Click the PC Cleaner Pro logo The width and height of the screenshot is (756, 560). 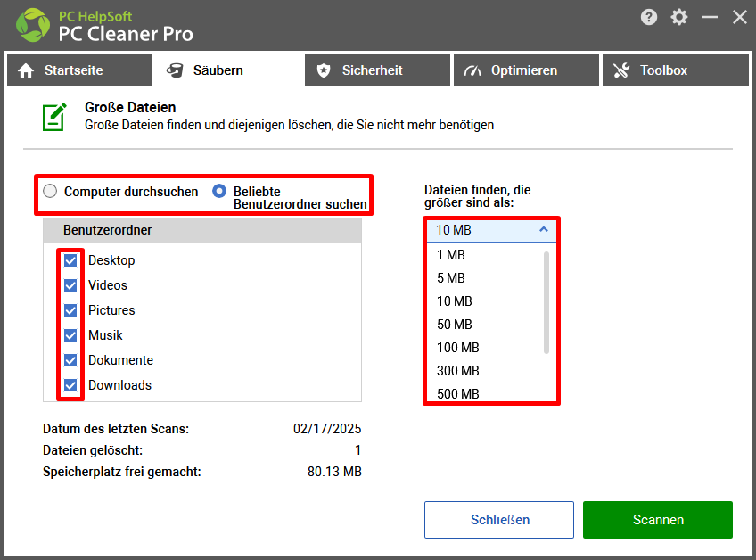(33, 25)
